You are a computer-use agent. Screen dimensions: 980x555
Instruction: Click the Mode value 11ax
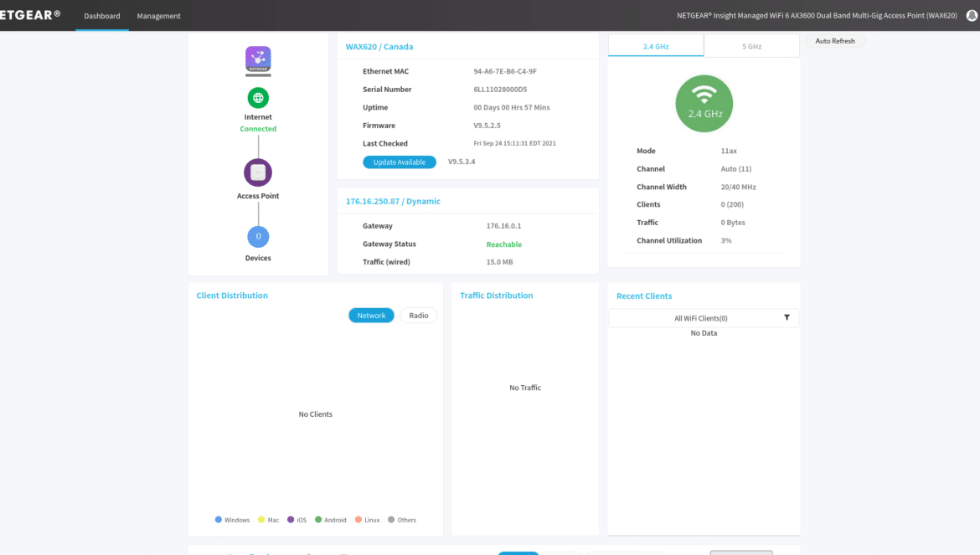(729, 151)
